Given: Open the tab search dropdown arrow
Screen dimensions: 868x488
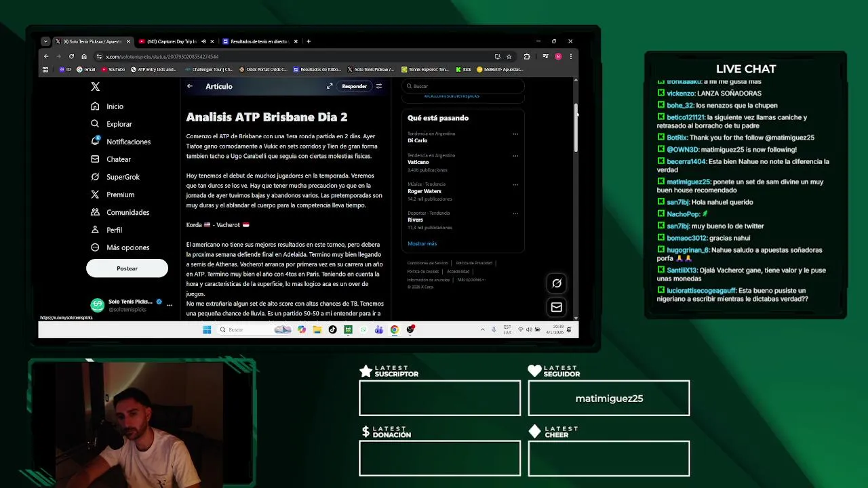Looking at the screenshot, I should [x=45, y=41].
